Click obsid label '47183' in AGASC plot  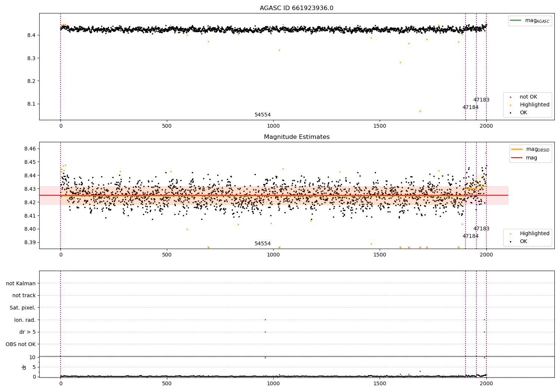tap(481, 100)
